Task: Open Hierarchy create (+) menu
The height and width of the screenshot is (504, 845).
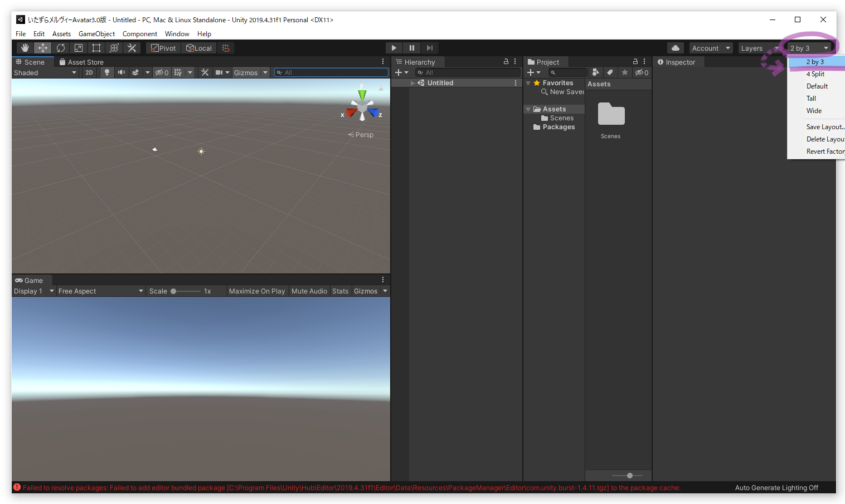Action: click(401, 72)
